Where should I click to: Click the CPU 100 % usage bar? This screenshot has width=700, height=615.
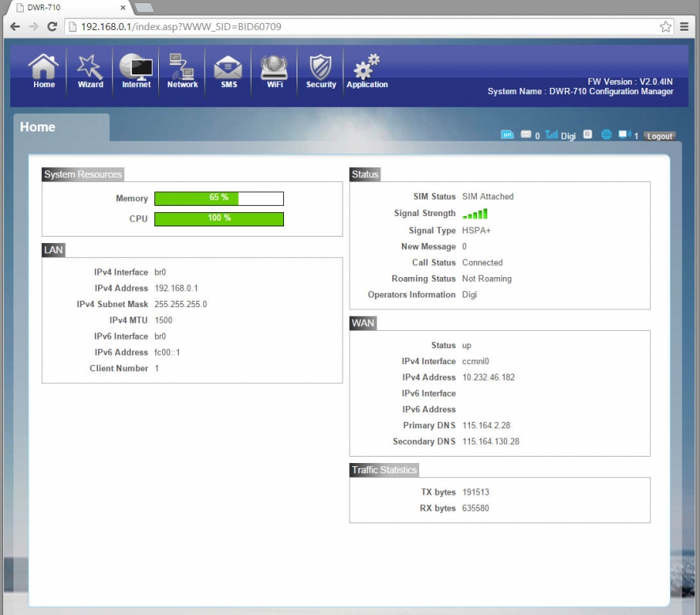coord(219,218)
